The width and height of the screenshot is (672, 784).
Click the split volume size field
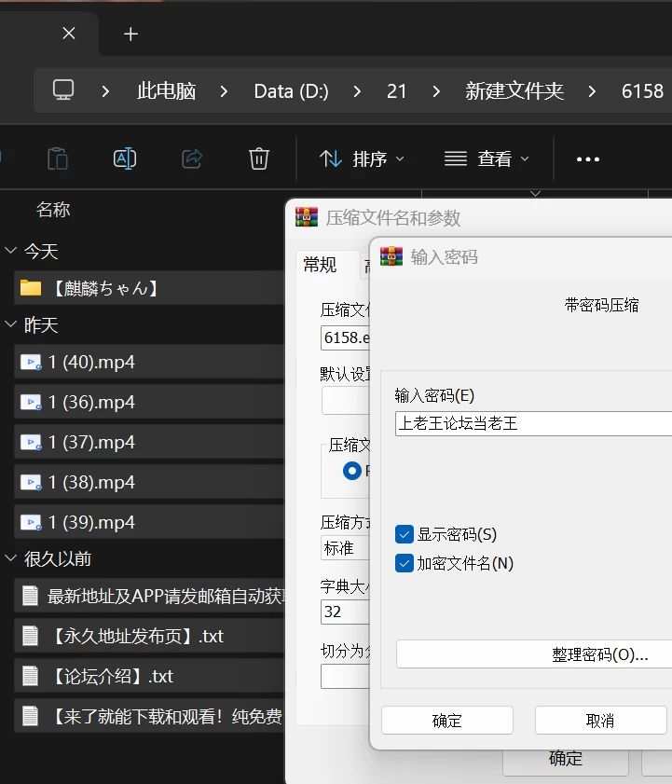click(x=345, y=676)
